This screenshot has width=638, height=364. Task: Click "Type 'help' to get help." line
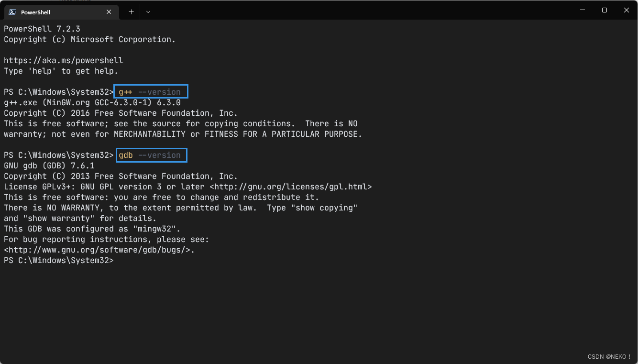point(61,71)
